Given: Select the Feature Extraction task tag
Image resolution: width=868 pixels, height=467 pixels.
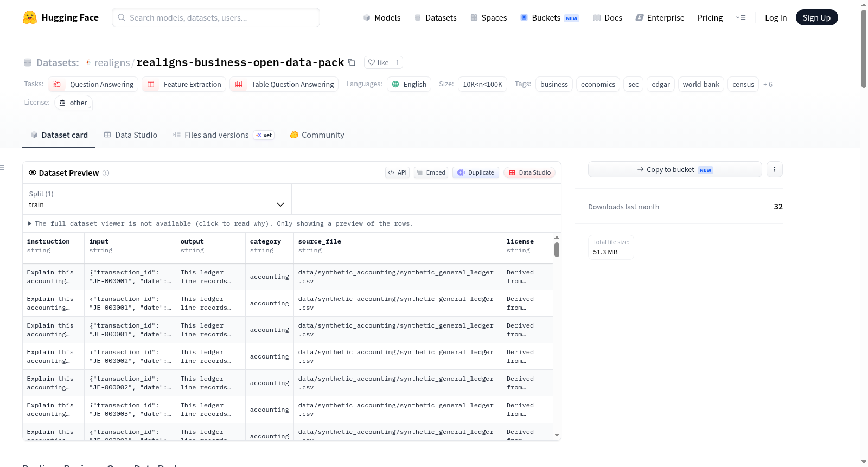Looking at the screenshot, I should [x=184, y=84].
